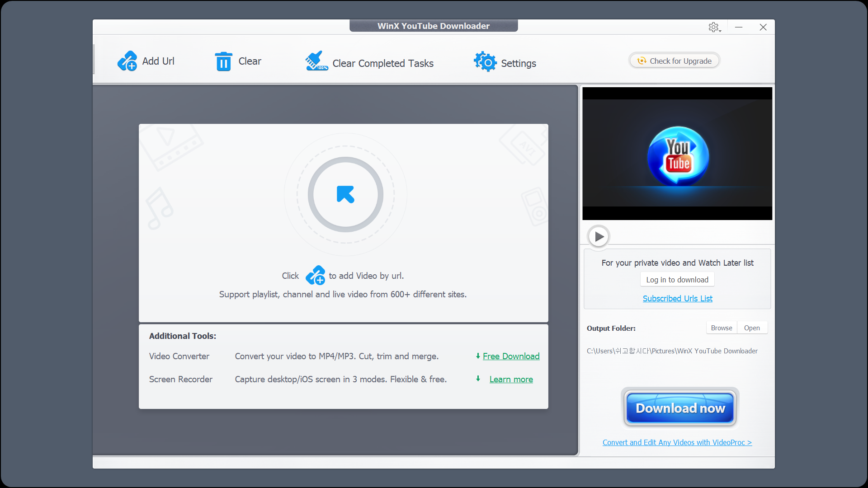868x488 pixels.
Task: Click the Browse button for output folder
Action: 721,328
